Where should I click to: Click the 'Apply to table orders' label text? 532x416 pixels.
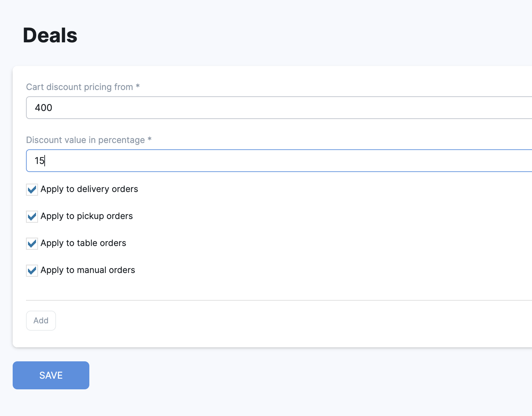point(83,243)
